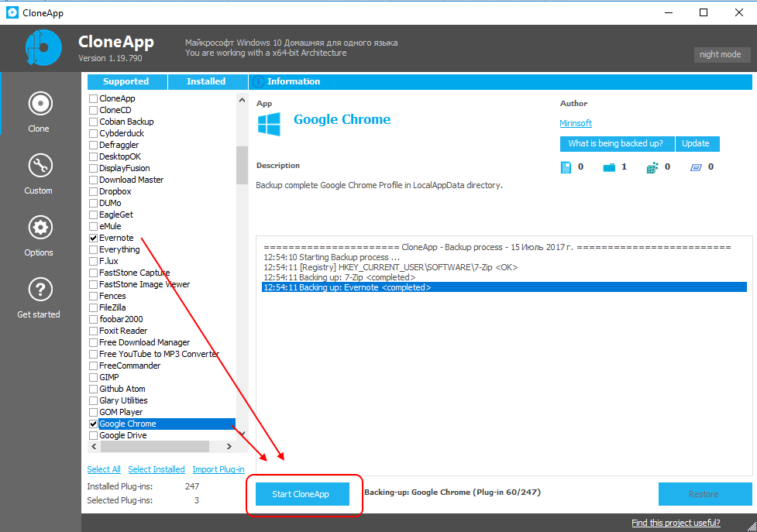This screenshot has width=757, height=532.
Task: Select foobar2000 in the list
Action: [121, 319]
